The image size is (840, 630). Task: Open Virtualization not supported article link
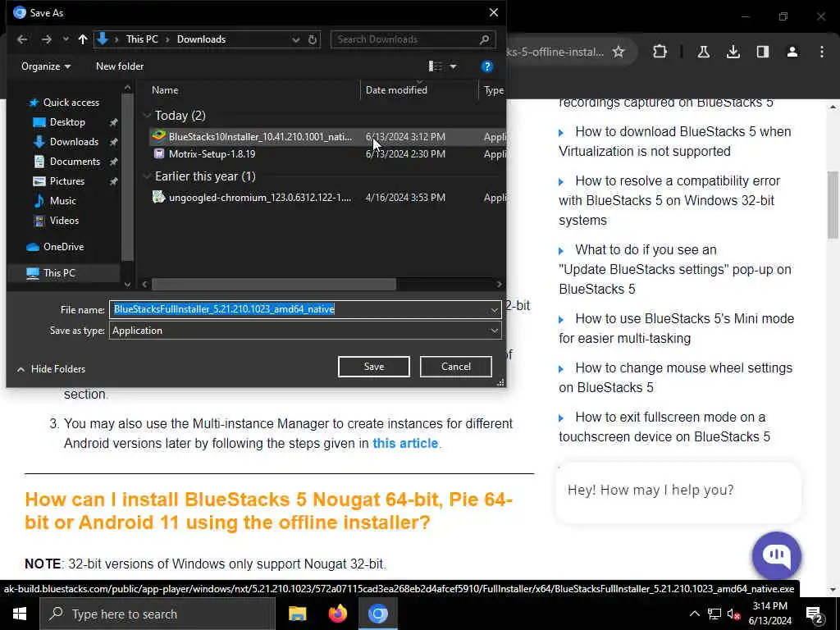pyautogui.click(x=675, y=141)
